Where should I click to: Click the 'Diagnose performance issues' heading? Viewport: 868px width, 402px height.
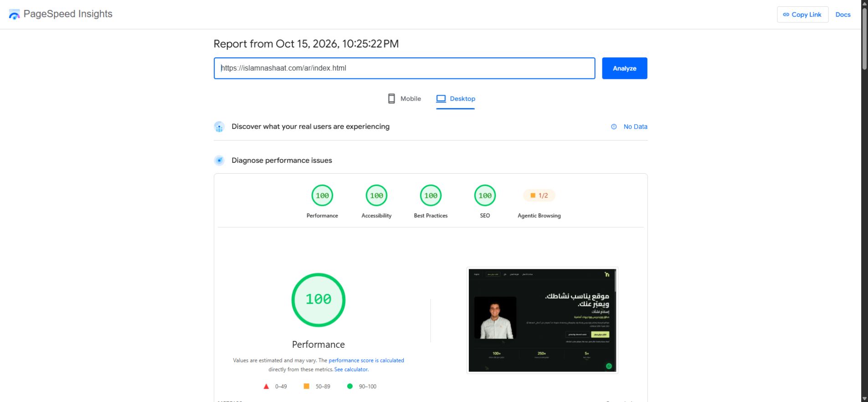[x=282, y=160]
